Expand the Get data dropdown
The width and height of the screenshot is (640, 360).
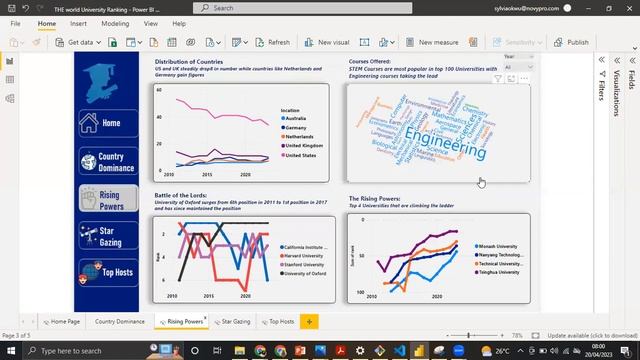98,42
